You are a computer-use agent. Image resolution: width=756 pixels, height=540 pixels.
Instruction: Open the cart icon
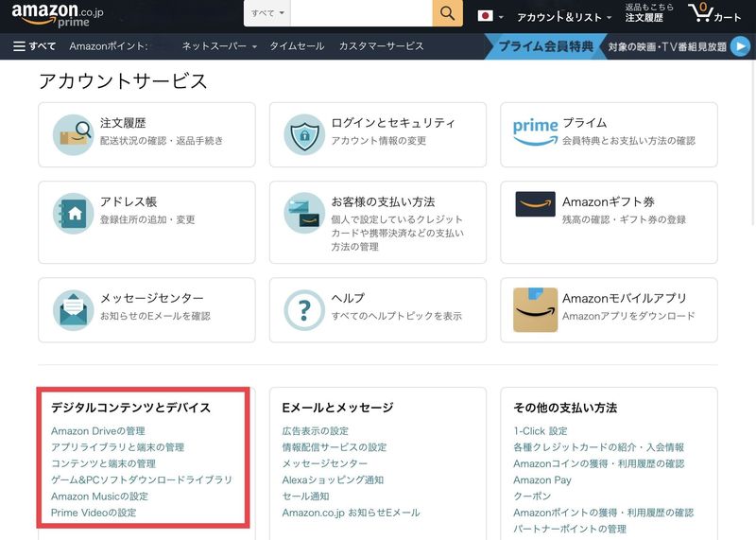714,13
